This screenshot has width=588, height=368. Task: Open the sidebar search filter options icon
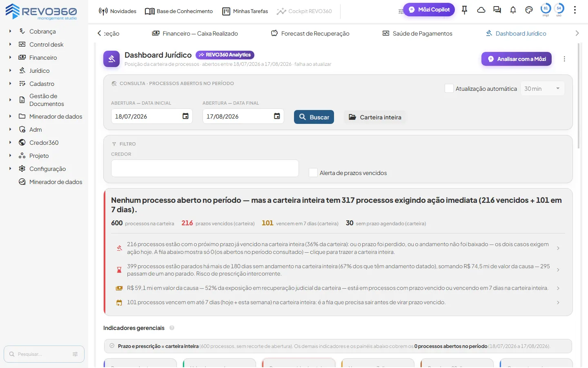pos(75,354)
